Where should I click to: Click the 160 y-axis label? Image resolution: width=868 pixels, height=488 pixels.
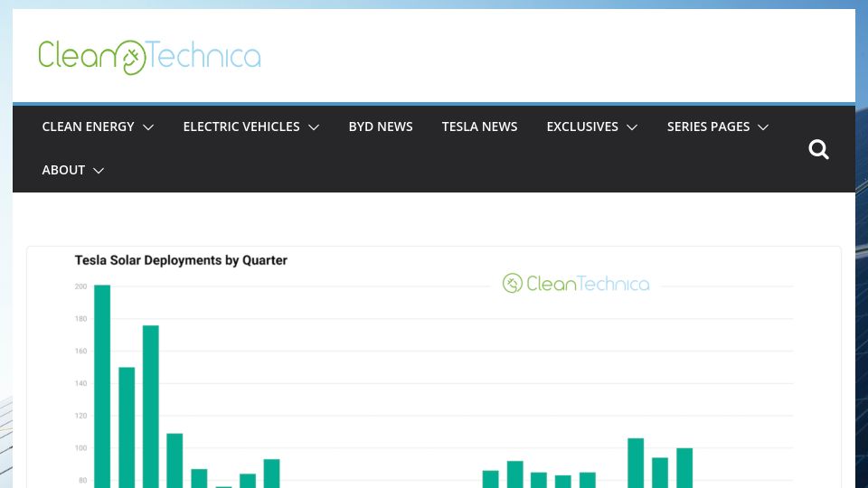80,351
